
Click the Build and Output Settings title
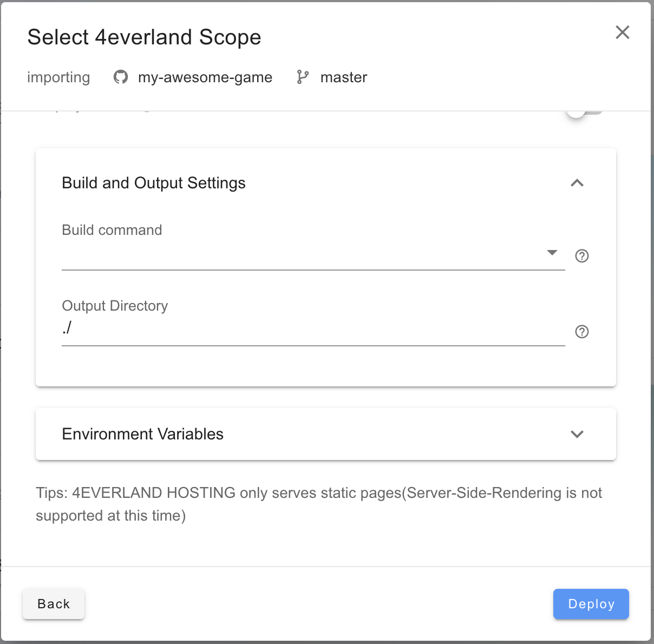[153, 183]
